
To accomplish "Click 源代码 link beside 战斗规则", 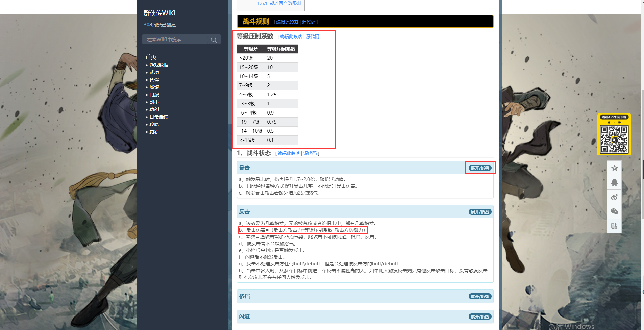I will point(308,22).
